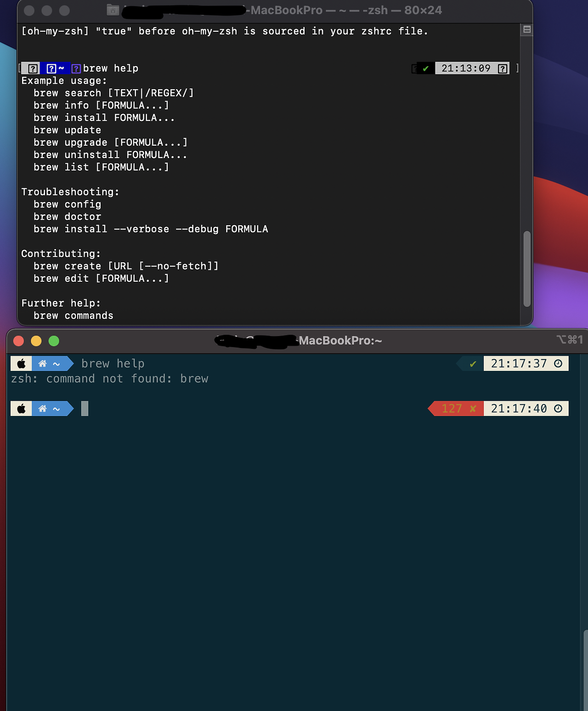
Task: Click exit code 127 in the iTerm prompt
Action: pyautogui.click(x=452, y=409)
